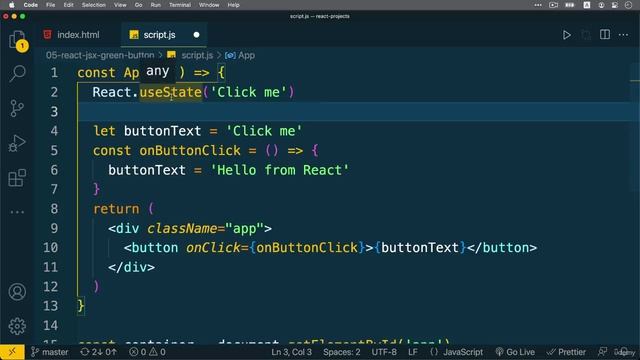640x360 pixels.
Task: Change file encoding UTF-8
Action: [384, 352]
